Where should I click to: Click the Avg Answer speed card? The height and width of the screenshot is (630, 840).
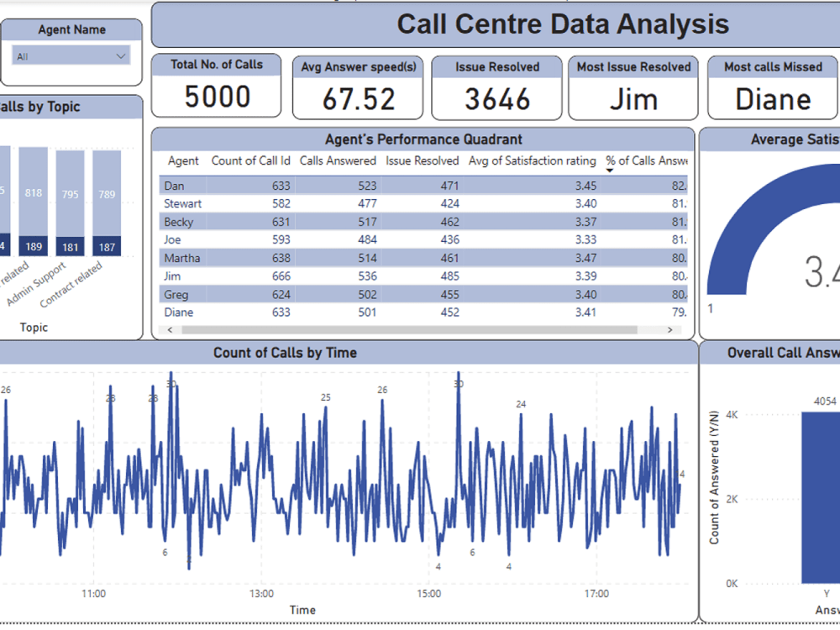[x=358, y=87]
